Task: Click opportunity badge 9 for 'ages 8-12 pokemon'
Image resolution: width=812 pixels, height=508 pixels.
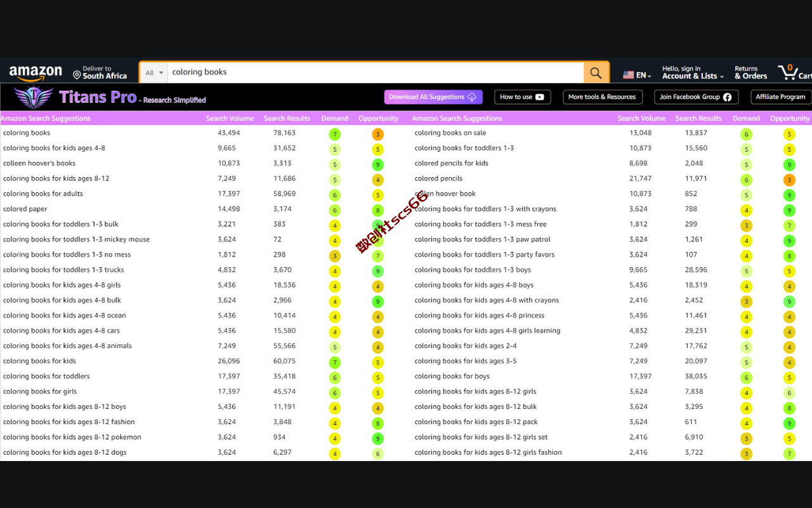Action: [378, 439]
